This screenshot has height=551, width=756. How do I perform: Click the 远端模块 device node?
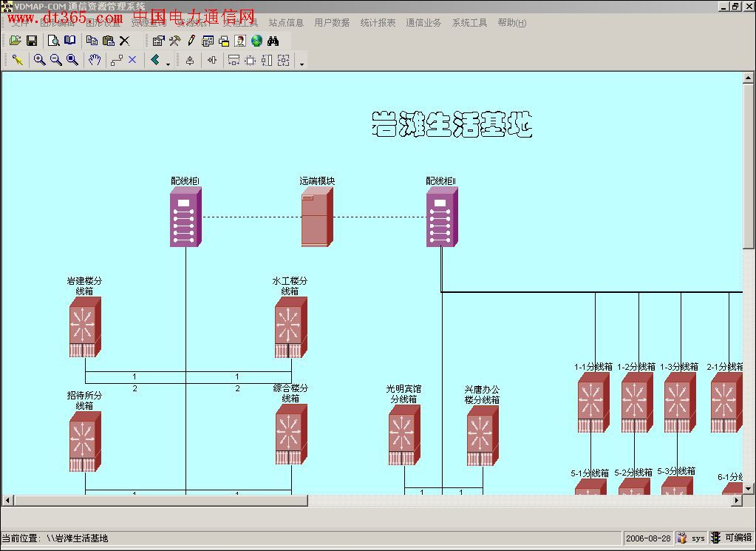click(x=316, y=217)
